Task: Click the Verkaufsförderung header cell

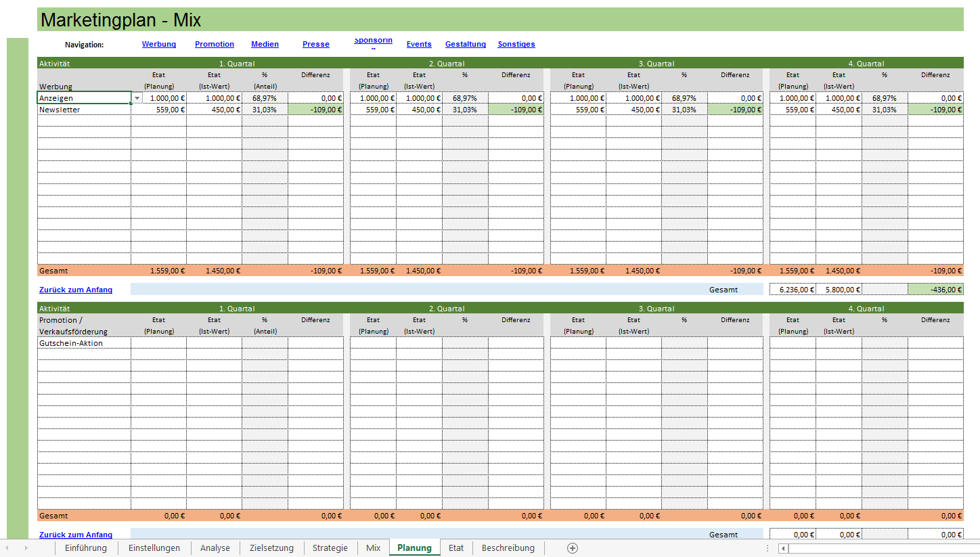Action: (x=84, y=332)
